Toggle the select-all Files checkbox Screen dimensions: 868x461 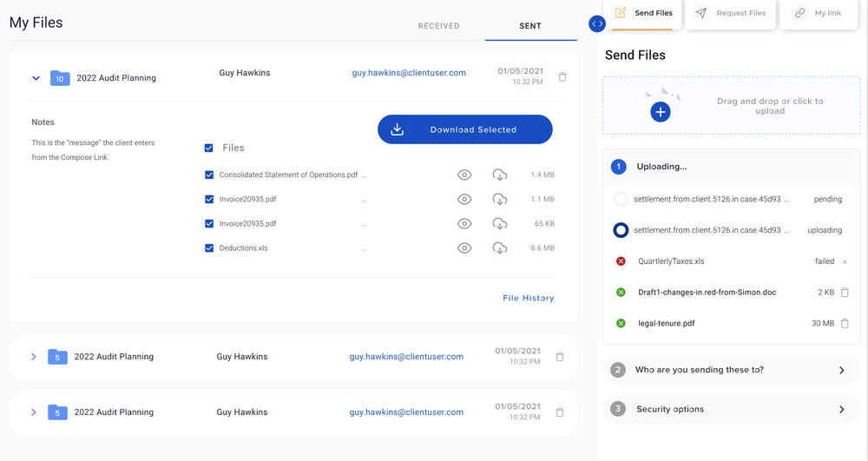pyautogui.click(x=209, y=148)
